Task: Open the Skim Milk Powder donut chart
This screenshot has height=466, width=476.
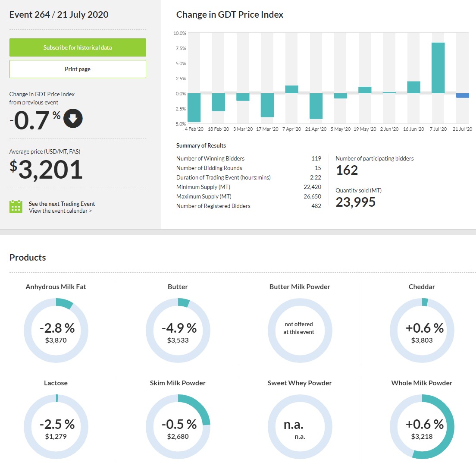Action: [x=178, y=426]
